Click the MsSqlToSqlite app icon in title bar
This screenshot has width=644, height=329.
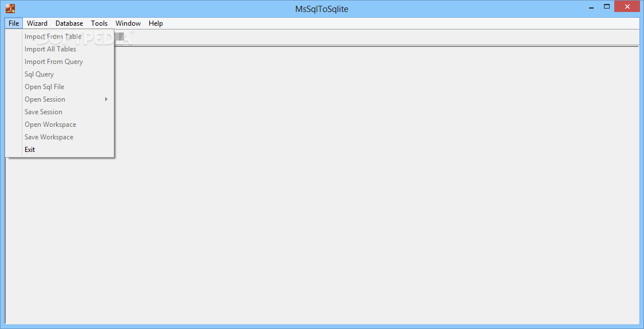tap(10, 8)
